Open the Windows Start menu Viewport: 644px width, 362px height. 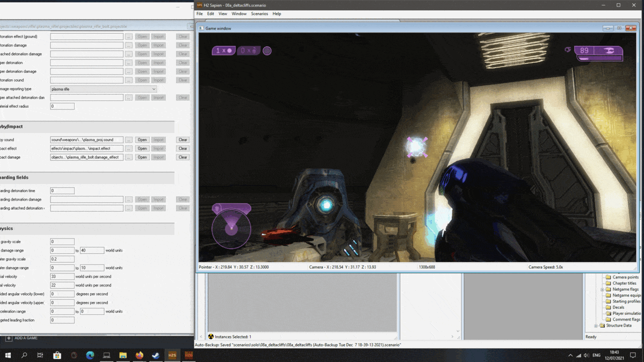(x=8, y=355)
